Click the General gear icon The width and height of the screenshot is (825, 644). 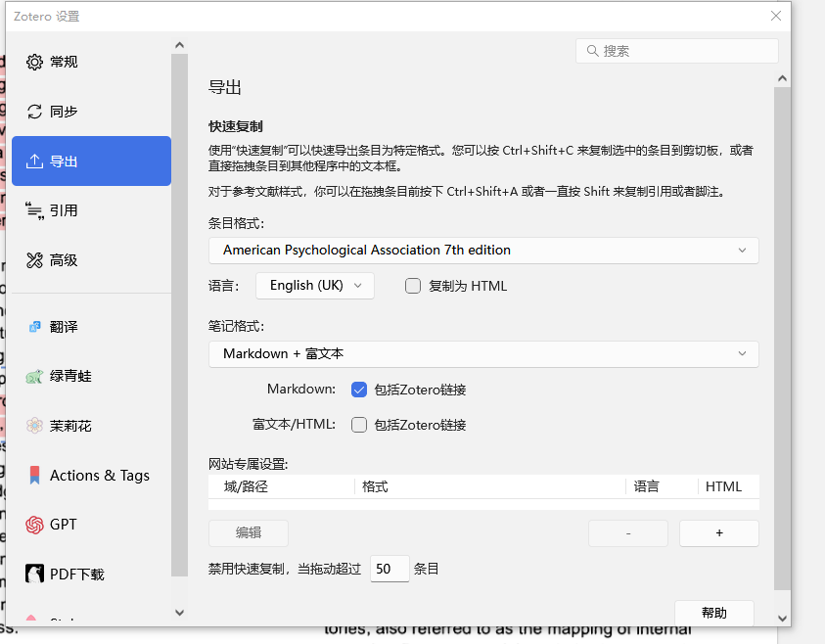click(34, 62)
